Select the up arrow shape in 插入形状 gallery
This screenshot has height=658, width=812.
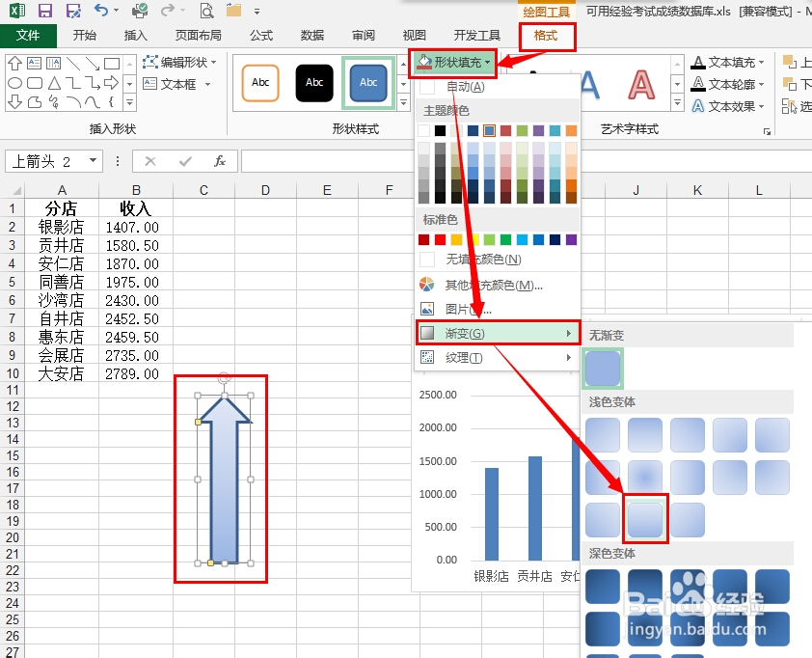14,62
